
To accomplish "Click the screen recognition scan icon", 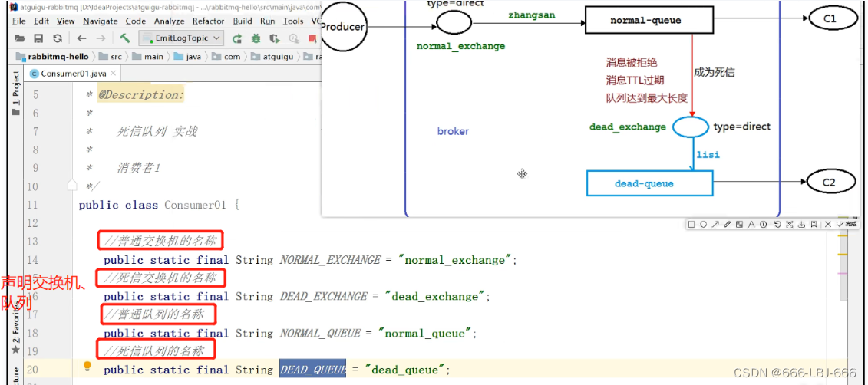I will pos(790,224).
